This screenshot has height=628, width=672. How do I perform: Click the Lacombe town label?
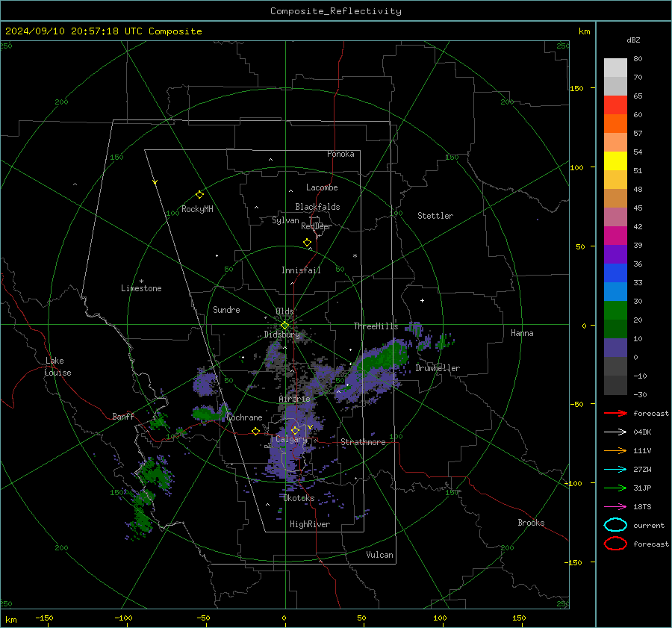coord(322,187)
